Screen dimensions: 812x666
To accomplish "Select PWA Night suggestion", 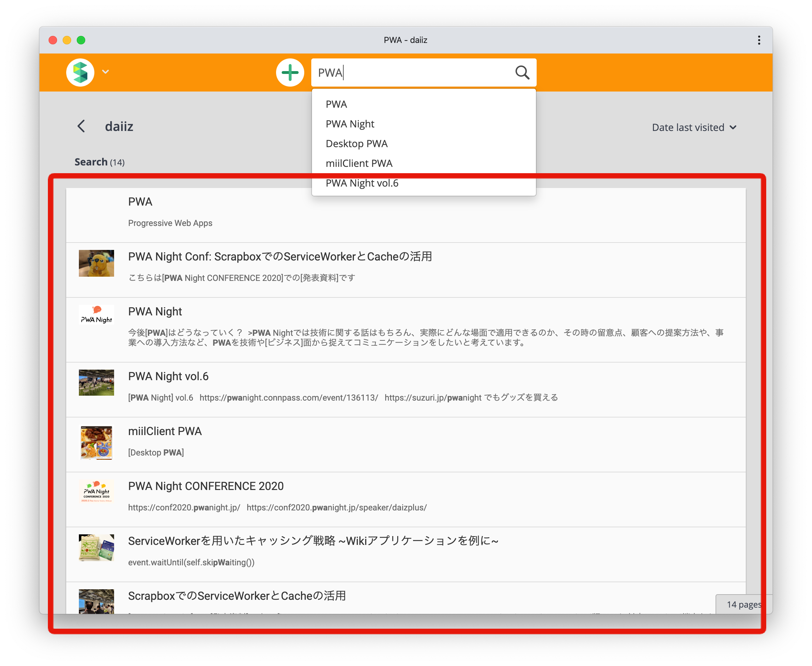I will coord(350,124).
